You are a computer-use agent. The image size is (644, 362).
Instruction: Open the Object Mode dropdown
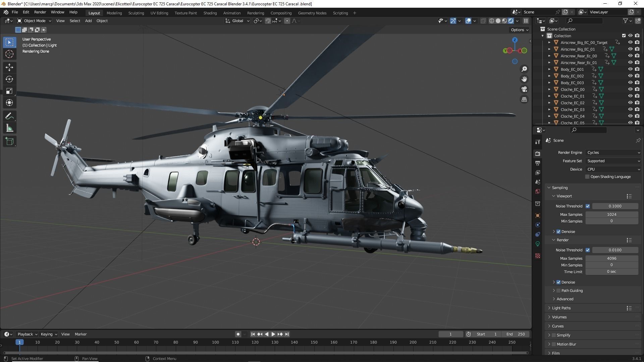pyautogui.click(x=34, y=21)
